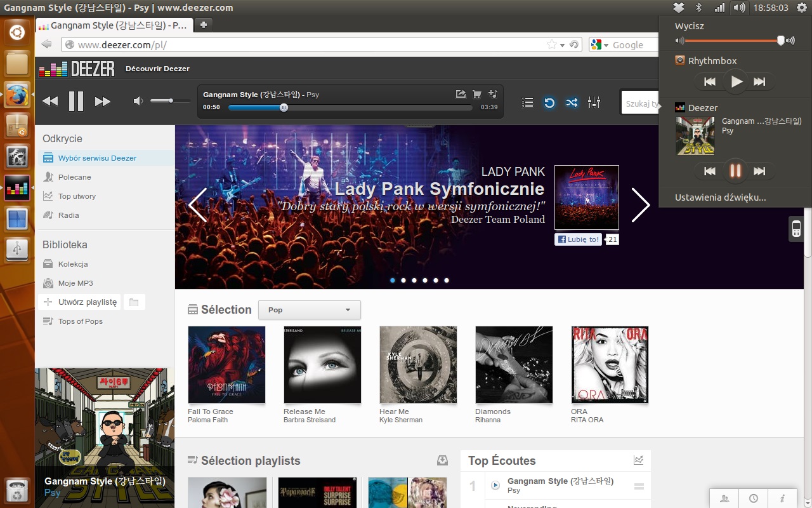Open address bar history dropdown arrow

(x=562, y=45)
